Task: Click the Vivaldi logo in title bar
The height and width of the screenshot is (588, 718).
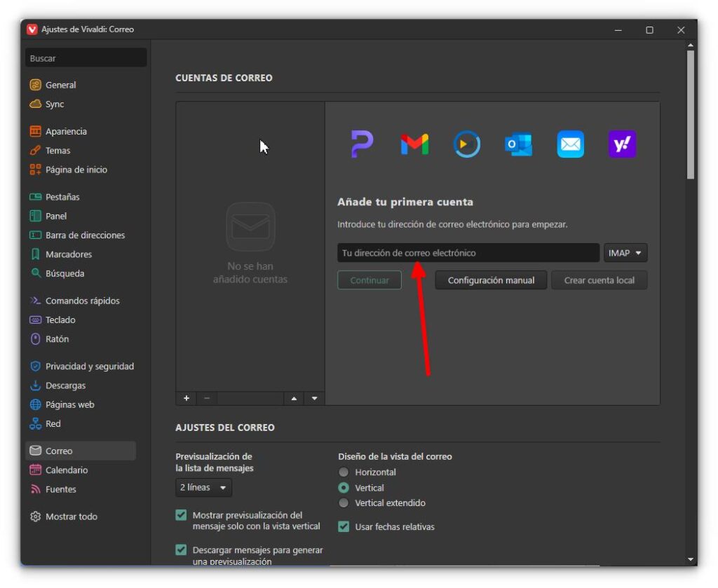Action: 32,29
